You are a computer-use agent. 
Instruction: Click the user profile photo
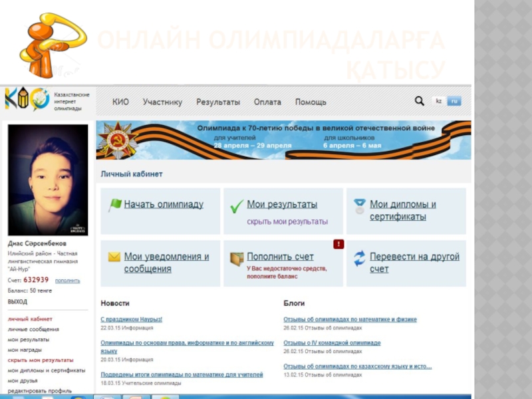48,180
